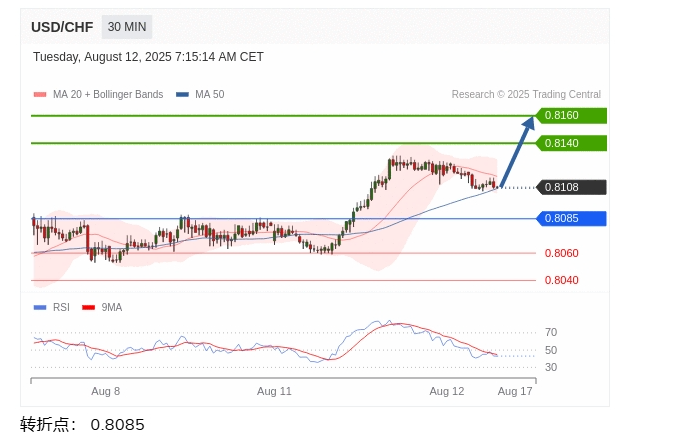Click the red 0.8060 support value
This screenshot has height=440, width=689.
(562, 253)
